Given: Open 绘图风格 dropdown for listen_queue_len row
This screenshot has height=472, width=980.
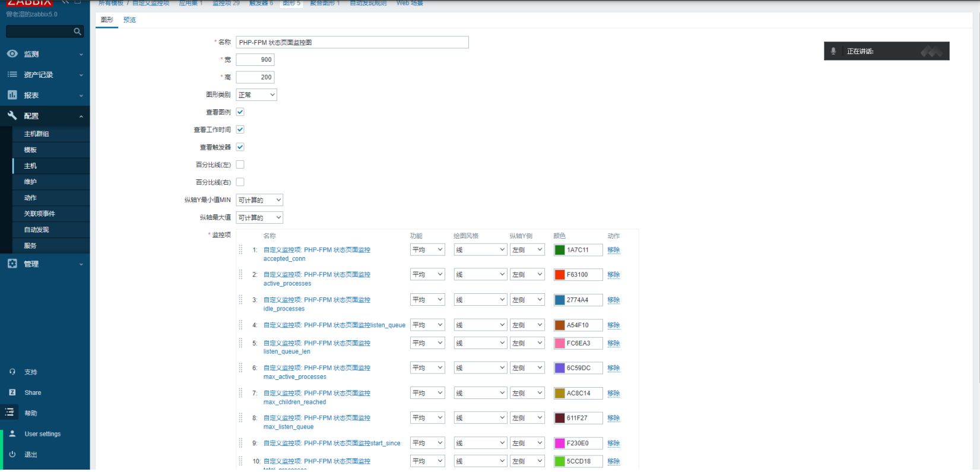Looking at the screenshot, I should click(480, 343).
